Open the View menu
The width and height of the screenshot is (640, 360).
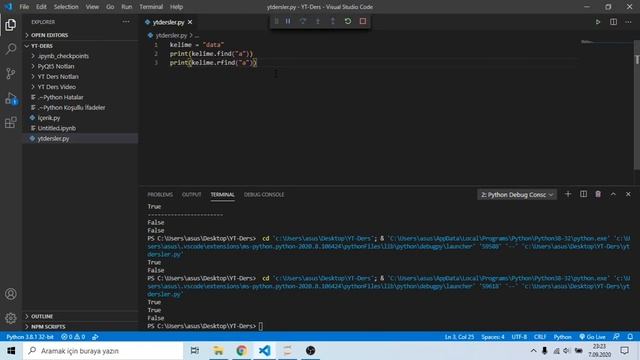click(x=92, y=7)
